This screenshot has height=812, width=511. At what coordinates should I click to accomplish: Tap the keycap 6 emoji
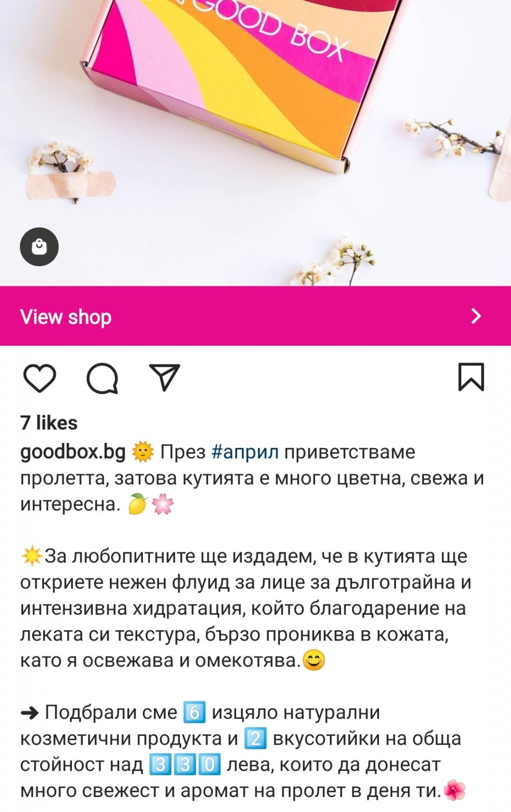click(195, 712)
